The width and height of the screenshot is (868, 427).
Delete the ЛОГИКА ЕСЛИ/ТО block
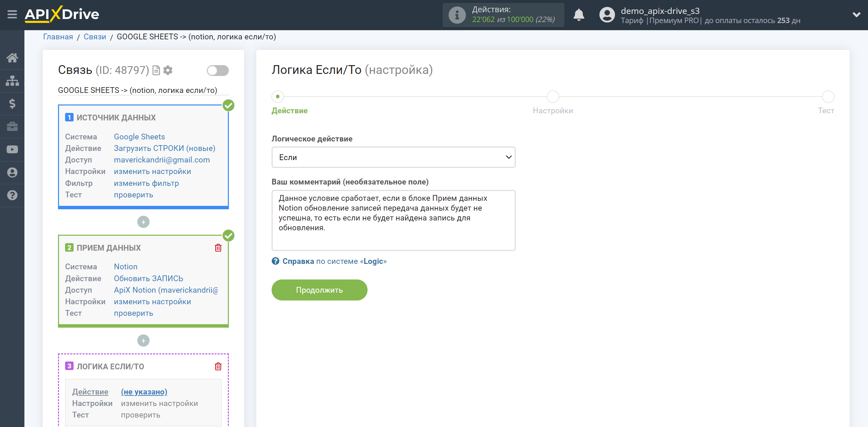pos(218,367)
